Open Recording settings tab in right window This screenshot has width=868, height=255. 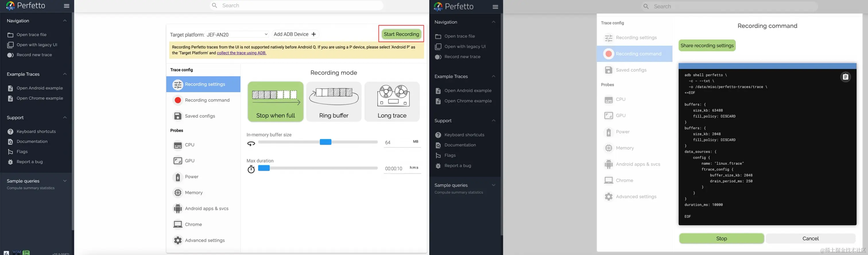(634, 38)
